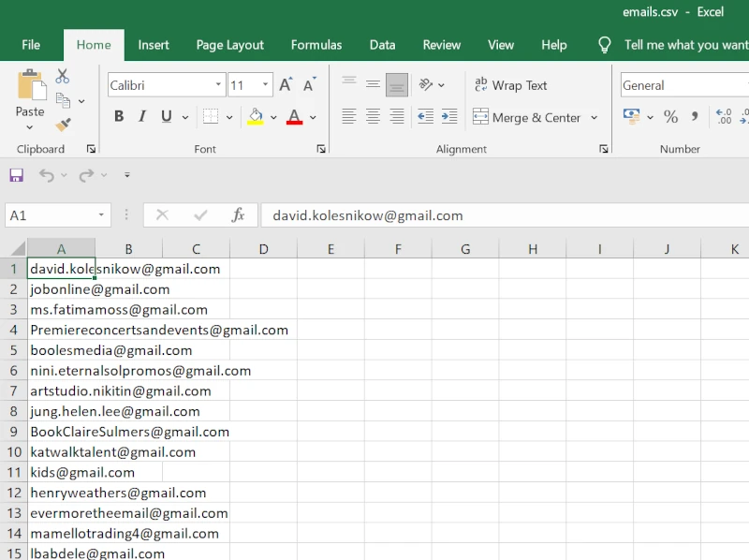Viewport: 749px width, 560px height.
Task: Toggle Italic formatting
Action: 142,117
